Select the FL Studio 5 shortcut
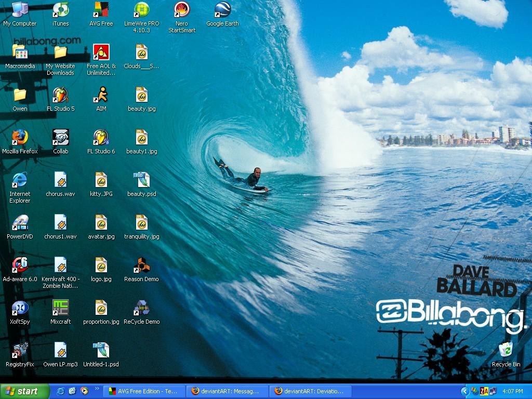The image size is (532, 399). (x=60, y=99)
